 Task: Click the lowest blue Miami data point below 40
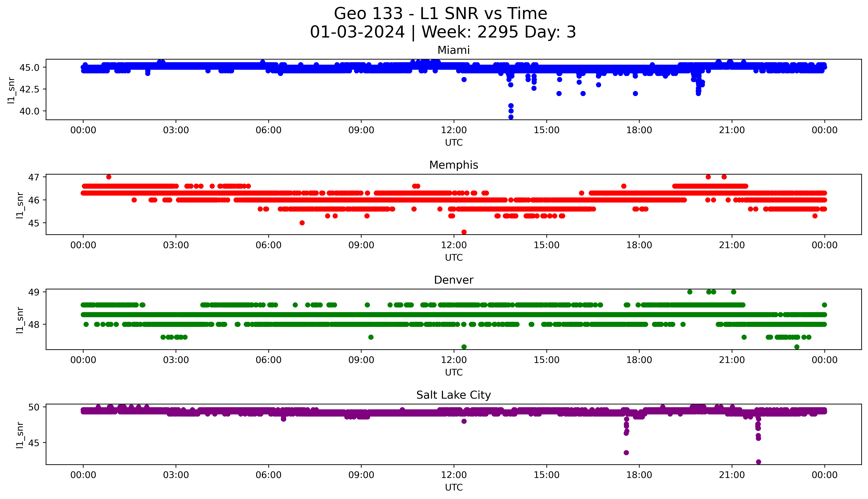click(x=511, y=117)
